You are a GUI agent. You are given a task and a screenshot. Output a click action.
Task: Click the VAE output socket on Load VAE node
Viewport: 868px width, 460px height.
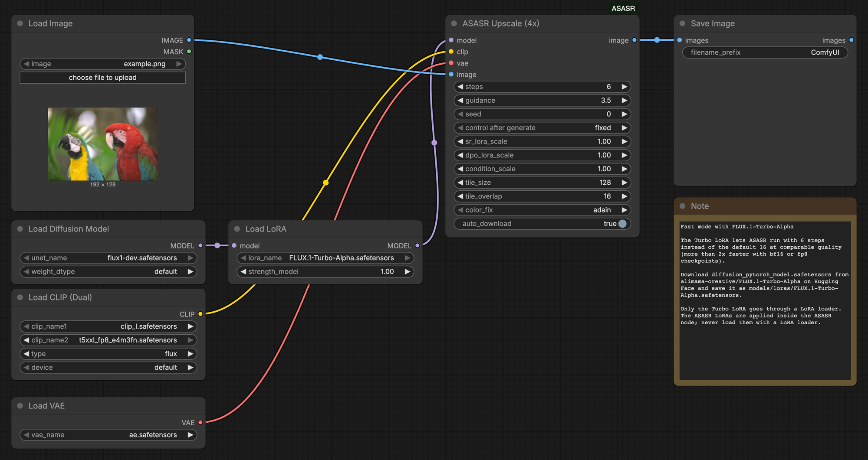pos(200,422)
